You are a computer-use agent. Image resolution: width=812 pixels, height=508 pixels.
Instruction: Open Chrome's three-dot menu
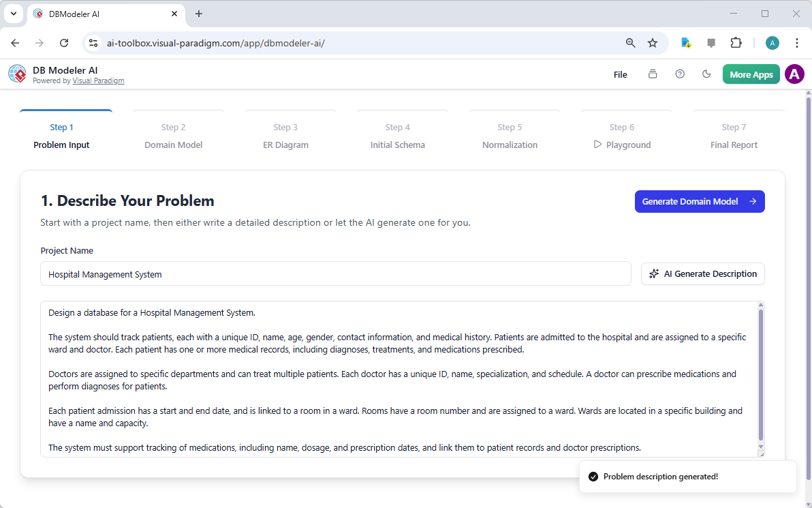[797, 42]
